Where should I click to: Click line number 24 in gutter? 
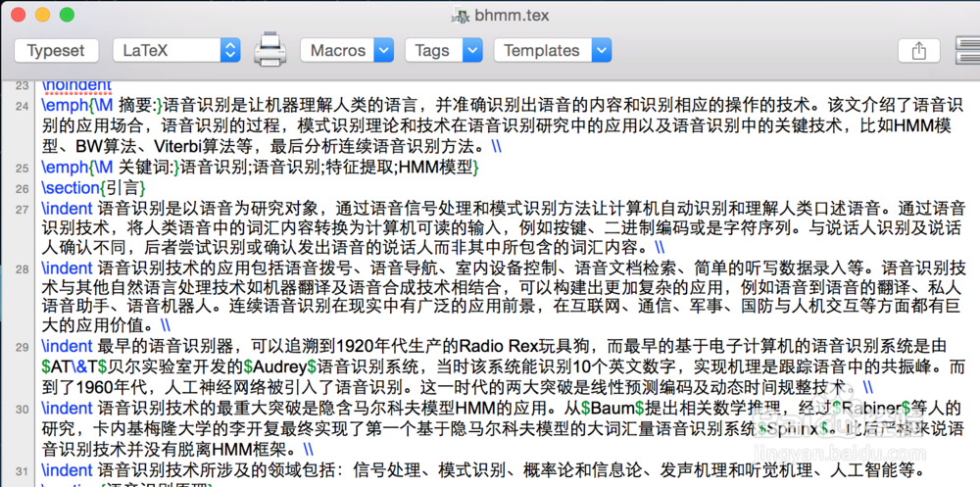[22, 106]
